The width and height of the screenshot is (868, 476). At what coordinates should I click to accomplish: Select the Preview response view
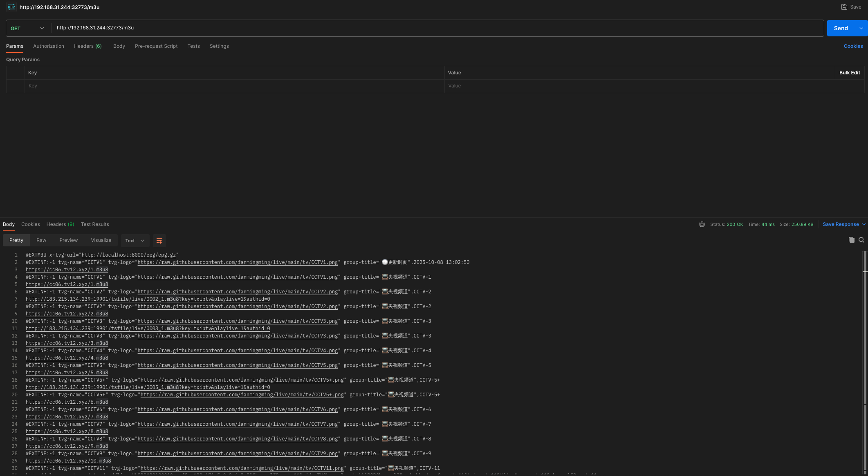pyautogui.click(x=68, y=240)
